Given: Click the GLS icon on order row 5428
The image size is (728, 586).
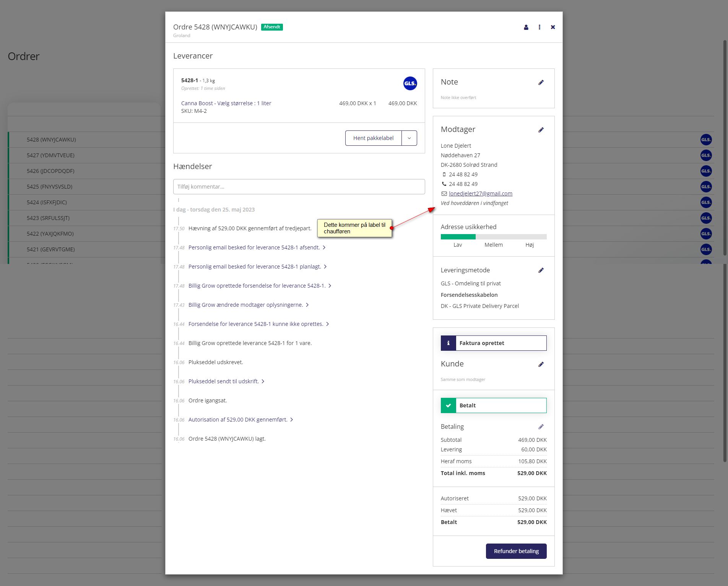Looking at the screenshot, I should point(706,140).
